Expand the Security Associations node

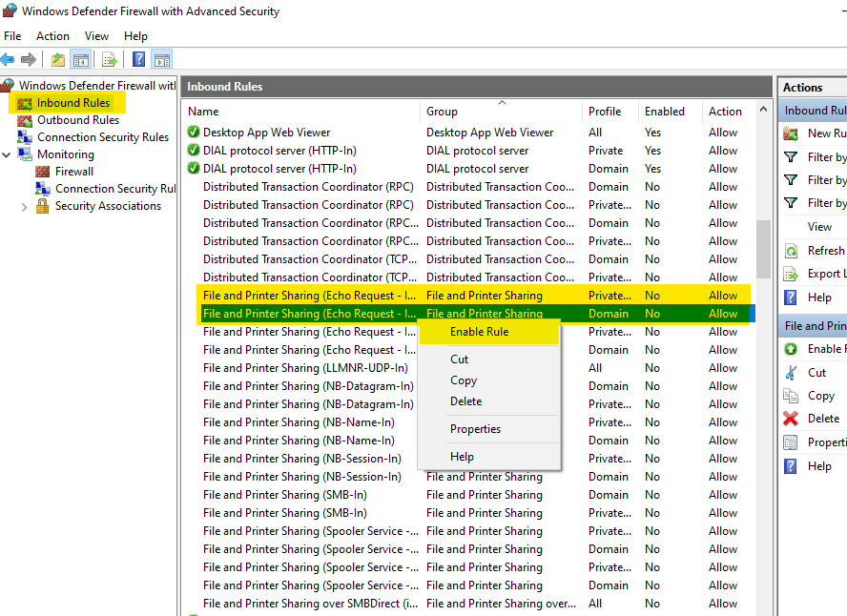coord(24,207)
